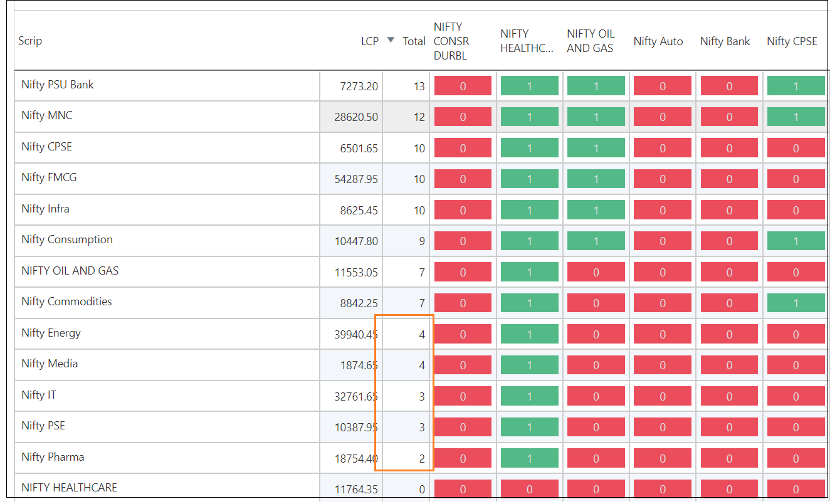This screenshot has height=504, width=830.
Task: Click LCP value 10447.80
Action: [356, 241]
